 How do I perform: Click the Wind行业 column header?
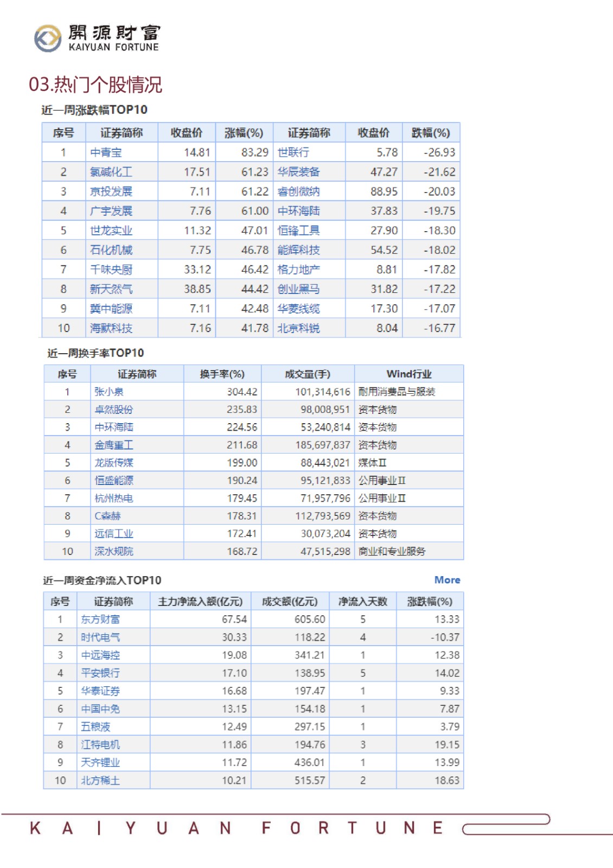pyautogui.click(x=409, y=374)
